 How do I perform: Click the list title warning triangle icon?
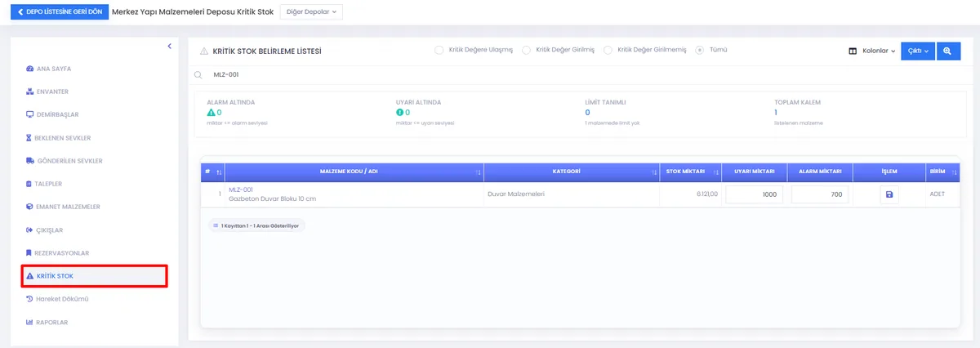pyautogui.click(x=204, y=51)
